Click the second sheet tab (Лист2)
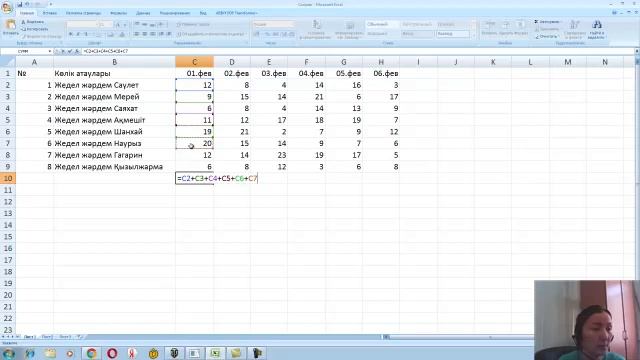This screenshot has width=640, height=360. 47,337
